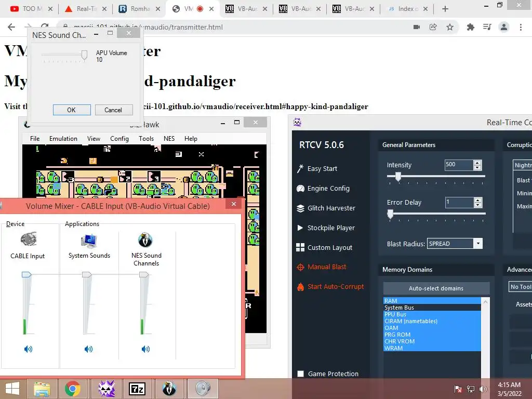Enable Game Protection checkbox
The width and height of the screenshot is (532, 399).
tap(301, 374)
